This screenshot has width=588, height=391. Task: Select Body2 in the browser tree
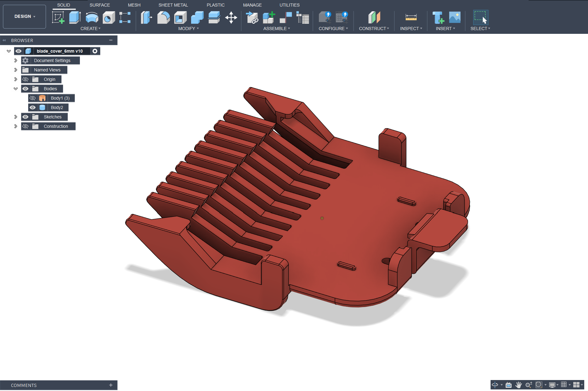tap(57, 107)
